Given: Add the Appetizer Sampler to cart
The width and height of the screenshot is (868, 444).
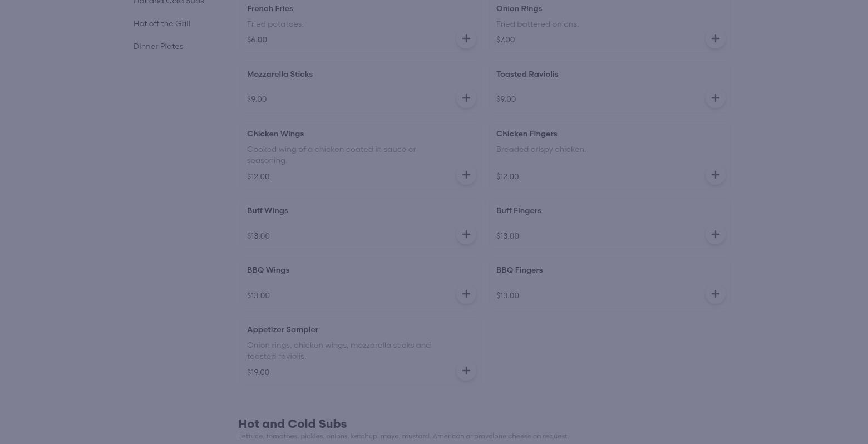Looking at the screenshot, I should tap(466, 370).
